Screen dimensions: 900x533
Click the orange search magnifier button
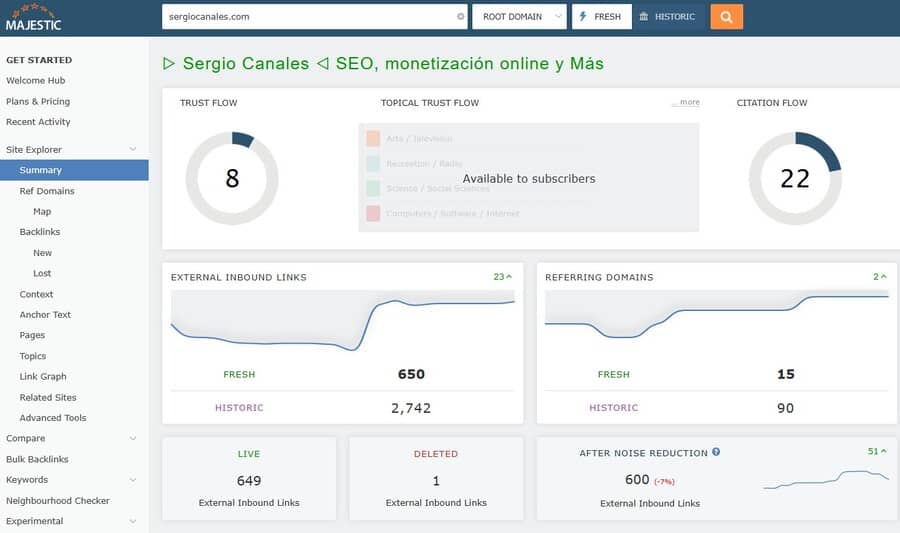pos(726,17)
